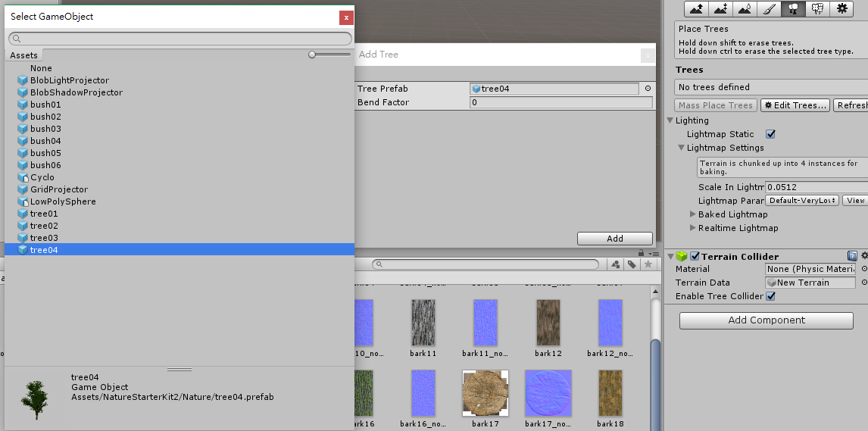Viewport: 868px width, 431px height.
Task: Open Terrain Collider help reference icon
Action: [852, 257]
